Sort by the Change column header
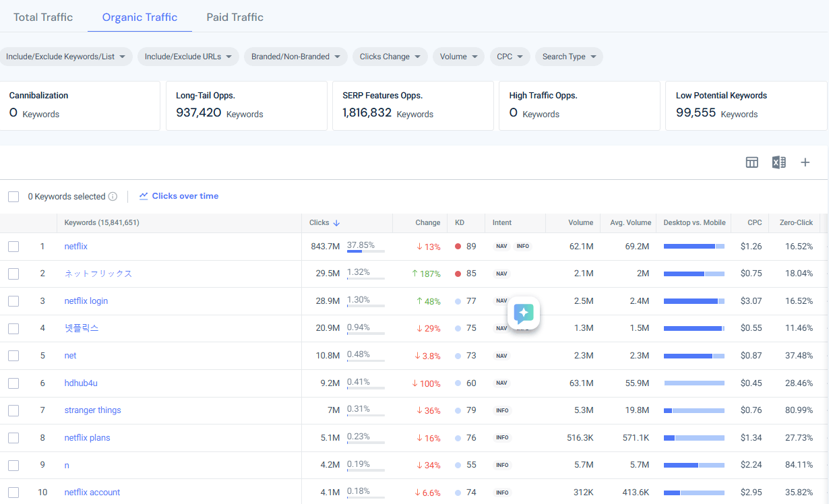 427,223
